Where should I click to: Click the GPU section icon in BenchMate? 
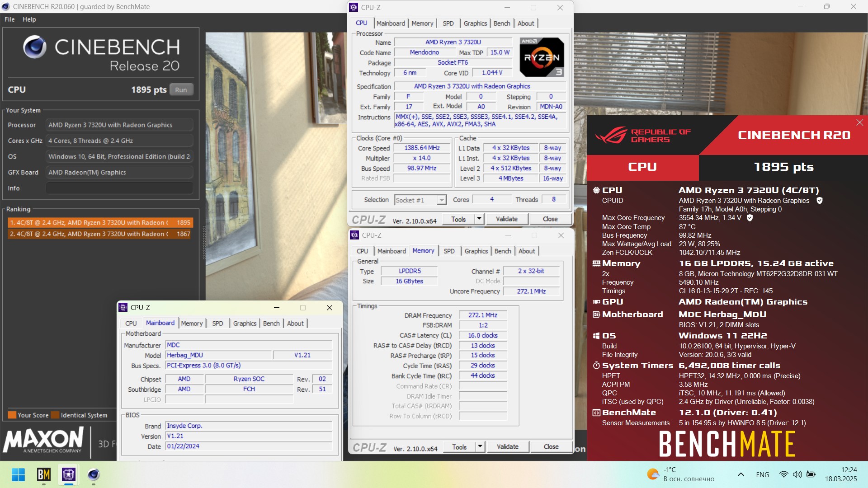coord(596,302)
